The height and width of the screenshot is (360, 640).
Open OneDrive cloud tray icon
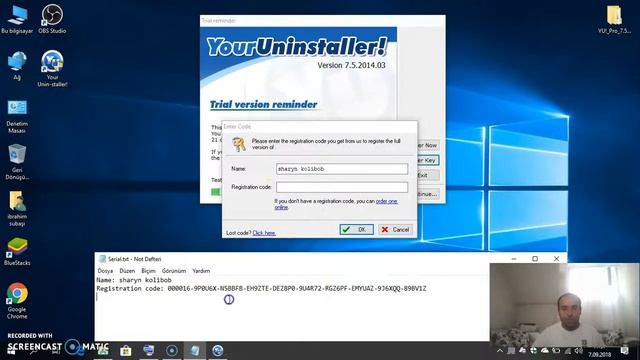pos(545,351)
